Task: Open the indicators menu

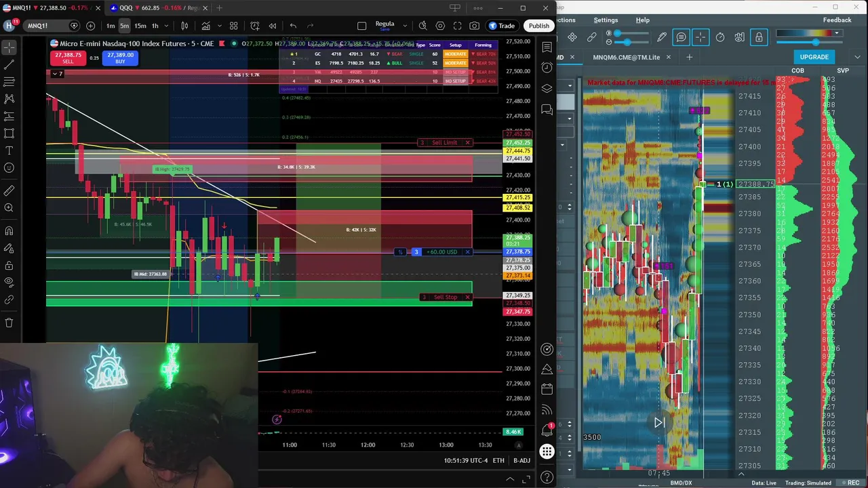Action: click(205, 26)
